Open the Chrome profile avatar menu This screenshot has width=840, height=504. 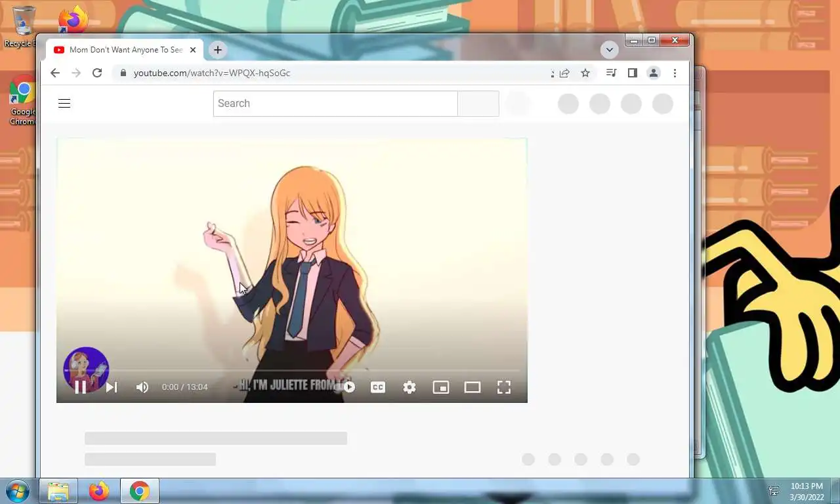coord(654,73)
